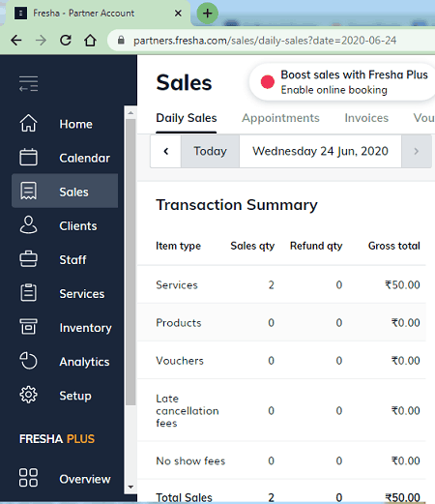Go to the previous day using the left chevron

(x=166, y=151)
